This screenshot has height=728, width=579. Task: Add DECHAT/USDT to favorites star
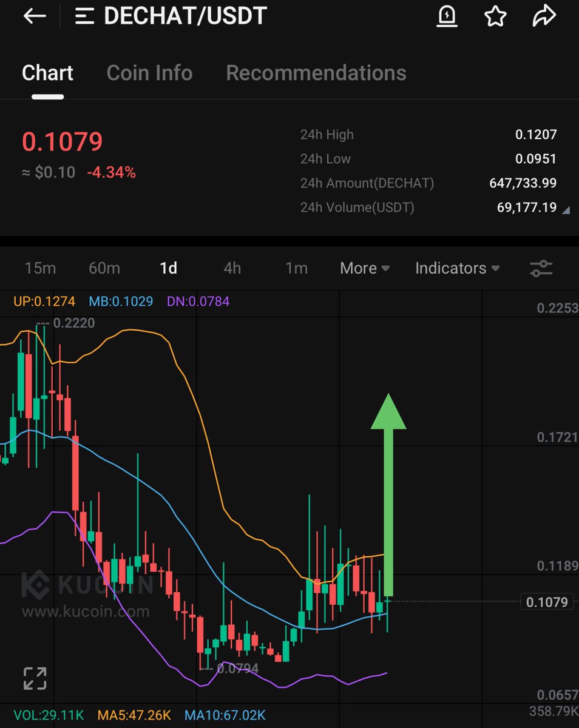click(x=495, y=16)
